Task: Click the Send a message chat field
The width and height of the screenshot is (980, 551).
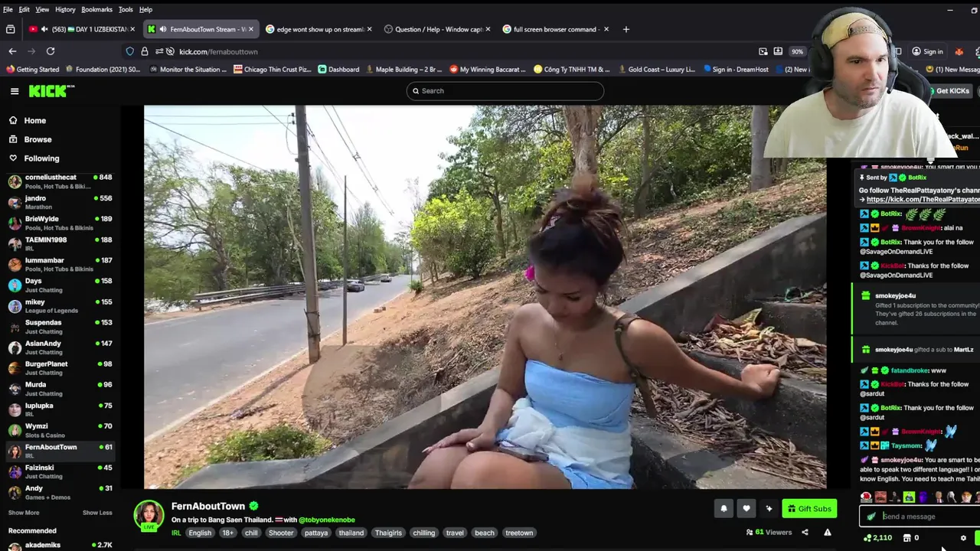Action: point(919,517)
